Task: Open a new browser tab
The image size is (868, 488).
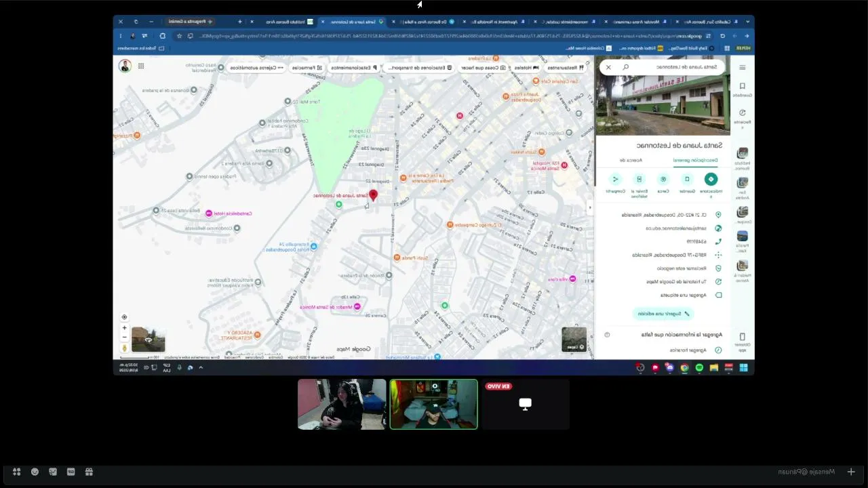Action: 239,22
